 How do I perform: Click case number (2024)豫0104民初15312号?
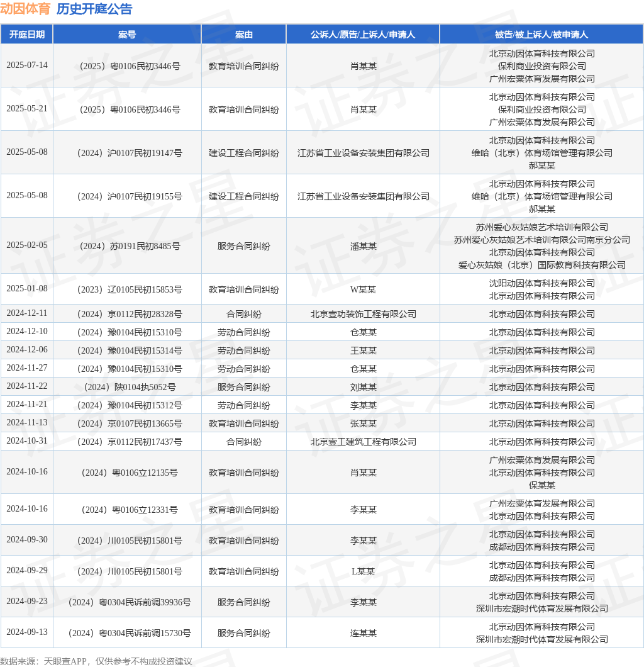pyautogui.click(x=129, y=405)
